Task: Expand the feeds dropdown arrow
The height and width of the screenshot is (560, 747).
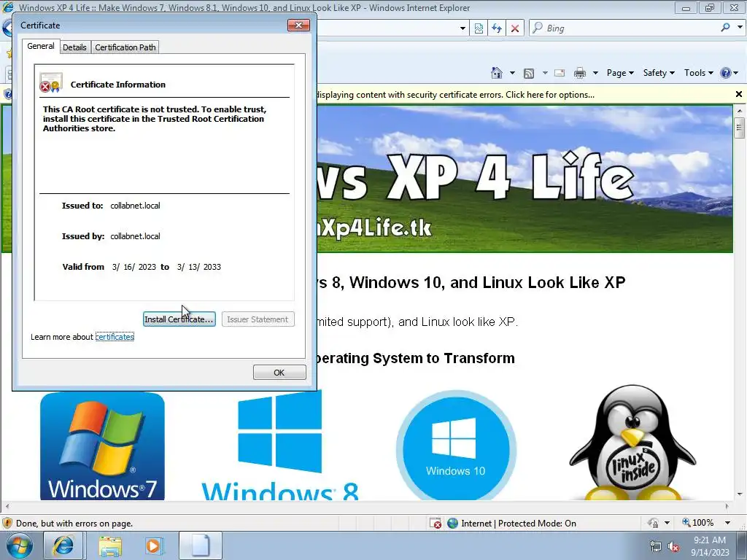Action: point(545,73)
